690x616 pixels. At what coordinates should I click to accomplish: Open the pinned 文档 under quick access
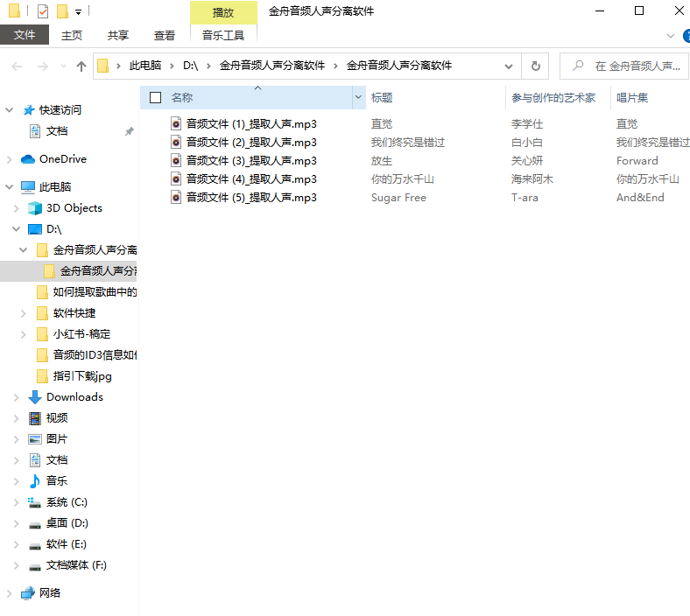coord(57,131)
